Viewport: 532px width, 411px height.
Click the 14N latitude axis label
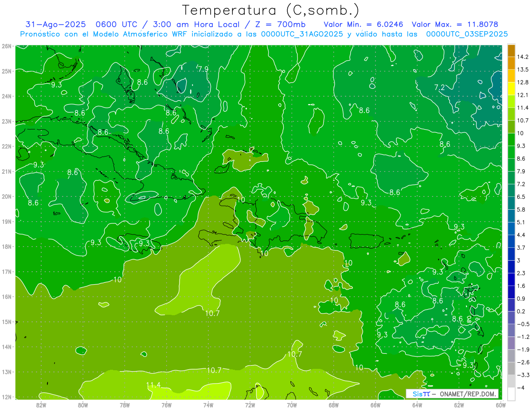[x=6, y=347]
